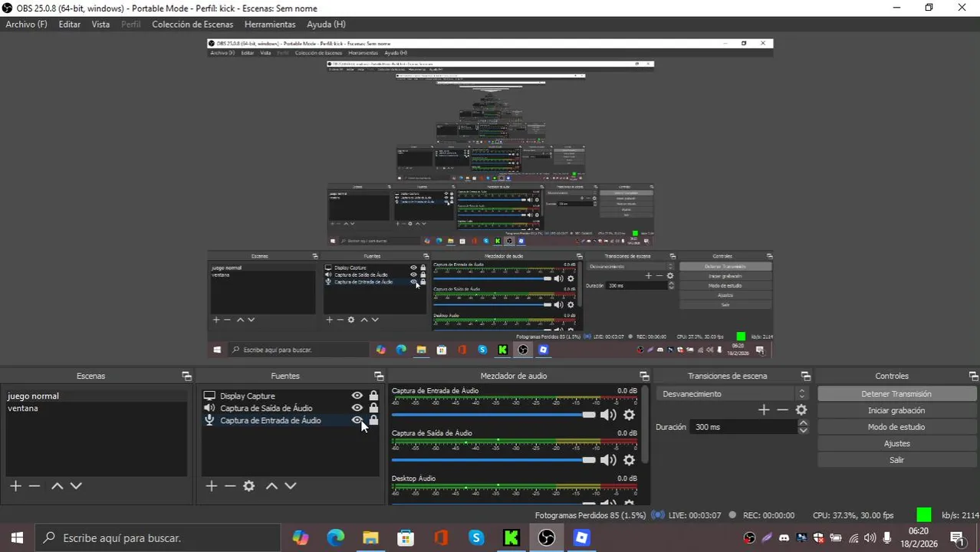Move scene down in Escenas panel
The width and height of the screenshot is (980, 552).
pyautogui.click(x=76, y=486)
